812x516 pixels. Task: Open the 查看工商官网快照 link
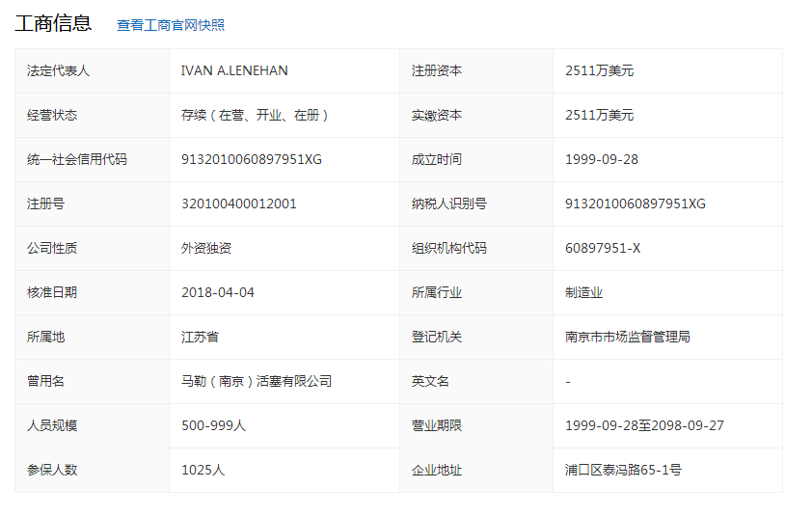(171, 25)
